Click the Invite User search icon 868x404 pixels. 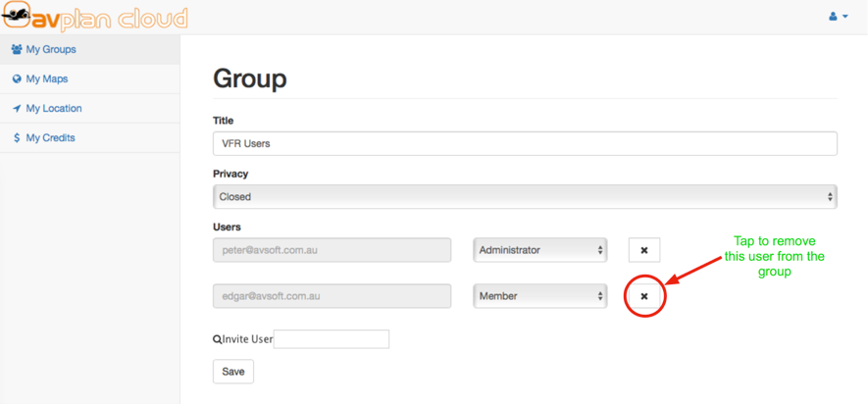218,339
